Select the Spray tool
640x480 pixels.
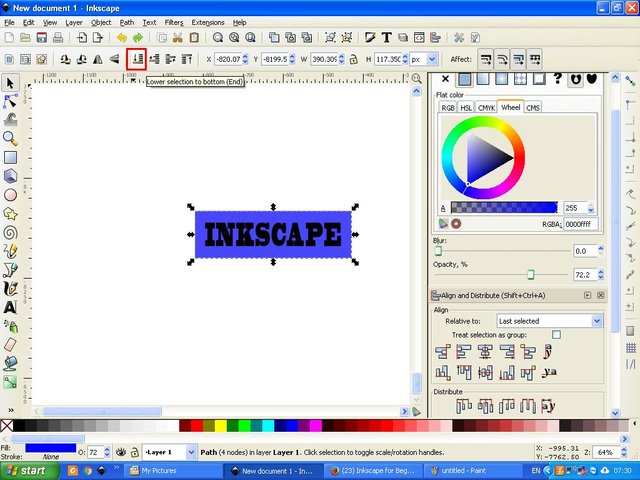(10, 326)
